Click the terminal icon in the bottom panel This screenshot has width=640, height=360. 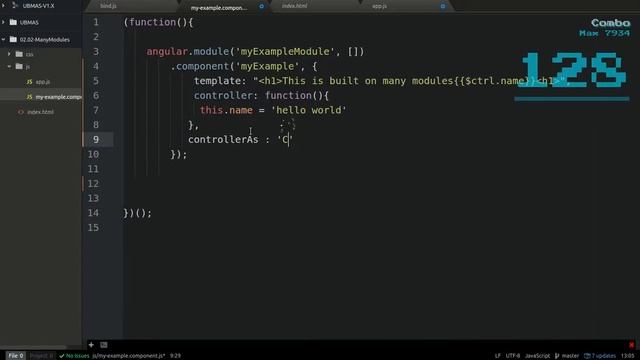(x=104, y=345)
